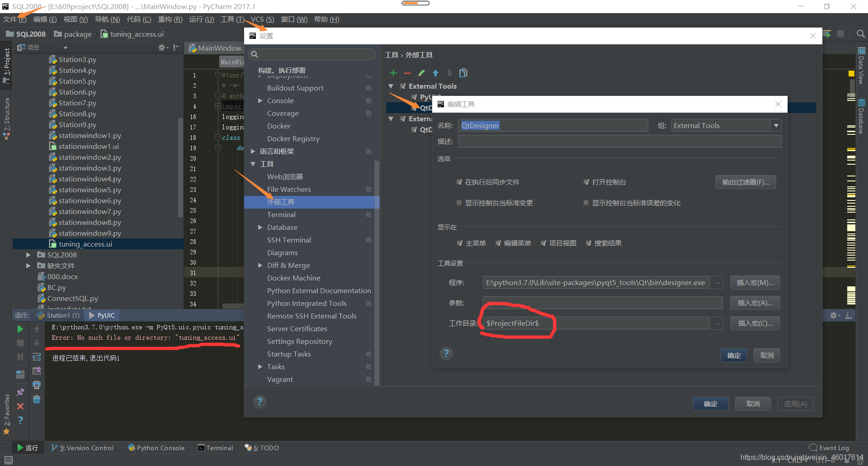This screenshot has height=466, width=868.
Task: Collapse the External Tools group tree
Action: (391, 86)
